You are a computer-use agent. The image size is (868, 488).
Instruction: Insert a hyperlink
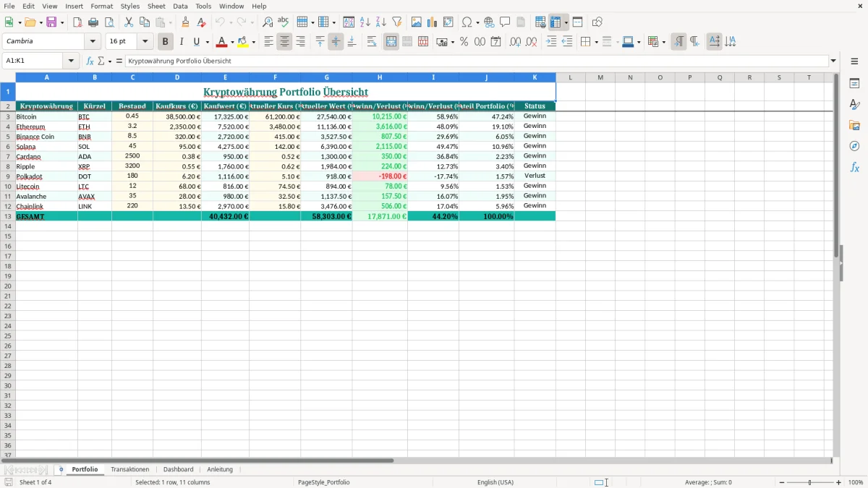[x=489, y=22]
